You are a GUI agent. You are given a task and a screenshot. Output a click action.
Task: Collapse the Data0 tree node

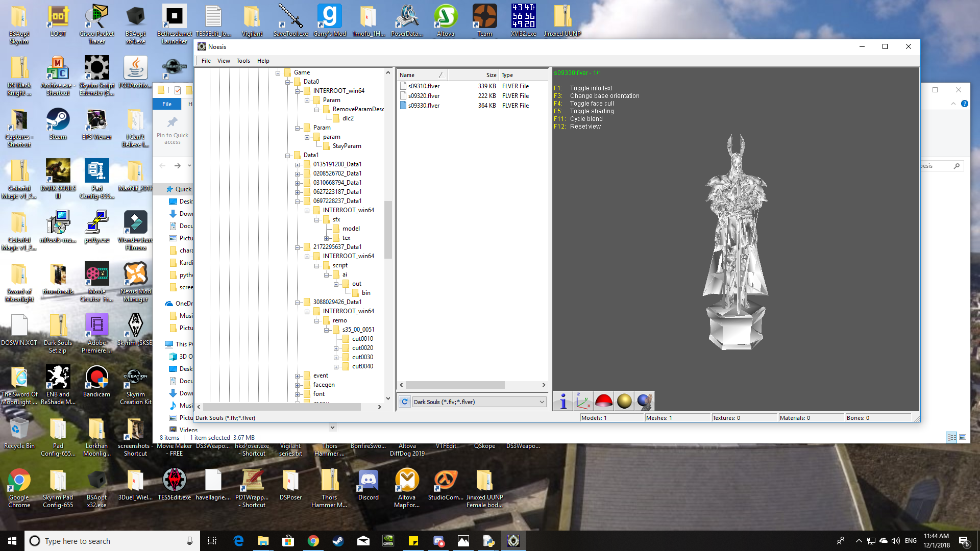(x=288, y=82)
